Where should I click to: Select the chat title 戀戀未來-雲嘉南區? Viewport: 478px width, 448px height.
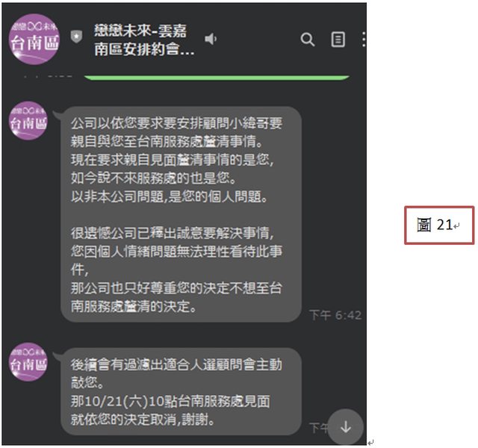144,40
